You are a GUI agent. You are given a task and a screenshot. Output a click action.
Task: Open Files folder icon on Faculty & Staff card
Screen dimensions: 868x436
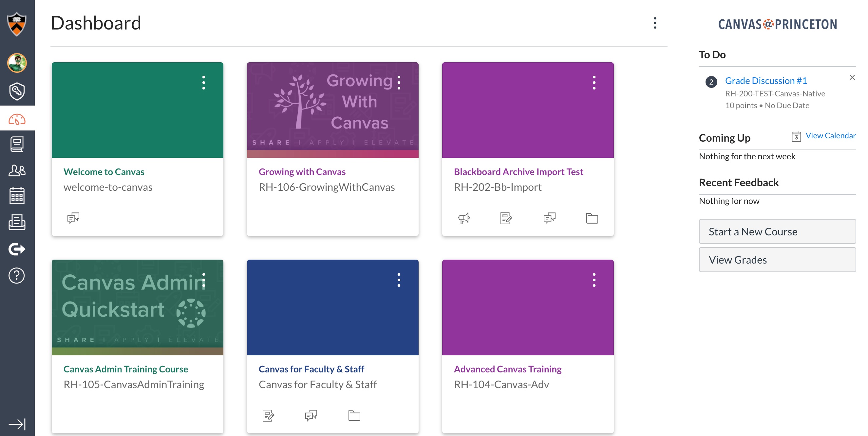[x=354, y=415]
